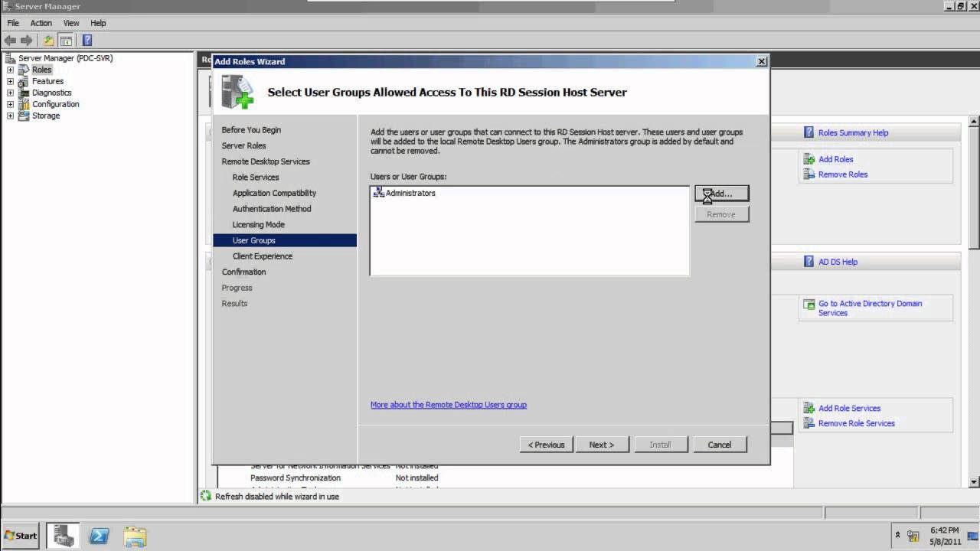
Task: Click the Server Manager root node icon
Action: click(11, 58)
